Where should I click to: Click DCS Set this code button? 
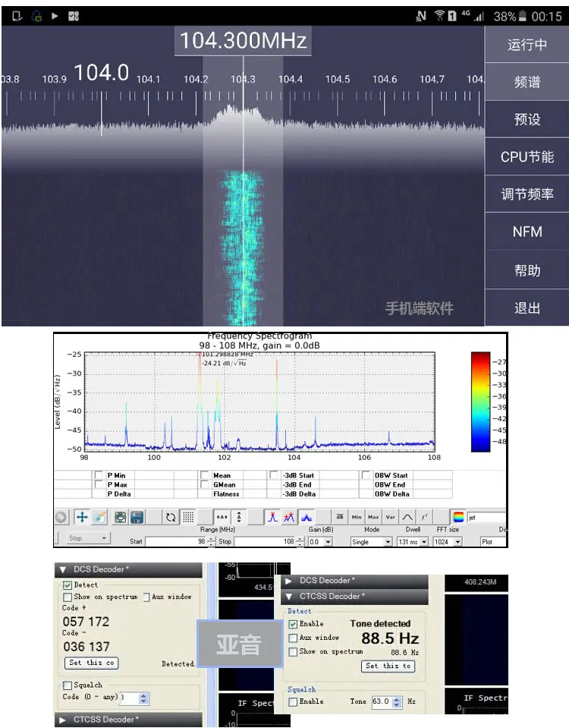coord(92,663)
